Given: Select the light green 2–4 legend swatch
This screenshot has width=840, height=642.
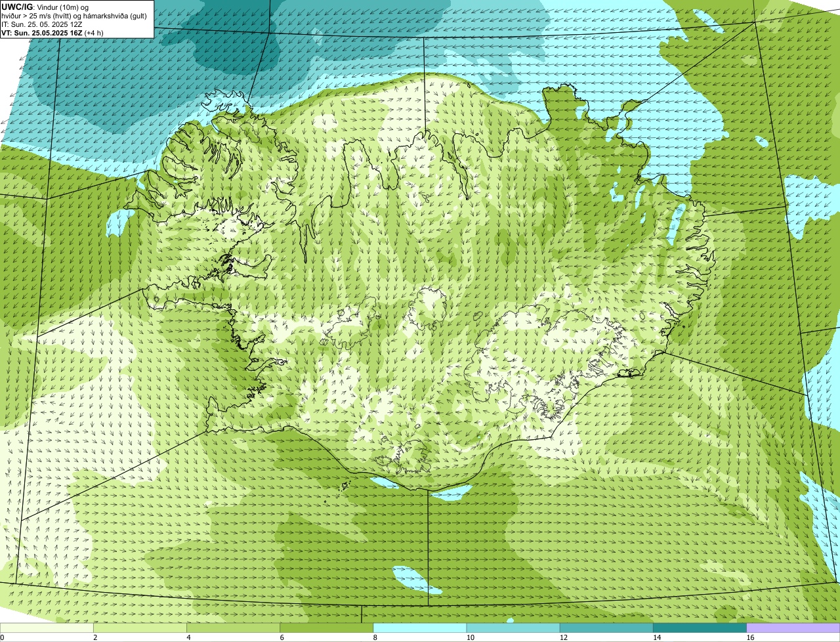Looking at the screenshot, I should (x=140, y=628).
